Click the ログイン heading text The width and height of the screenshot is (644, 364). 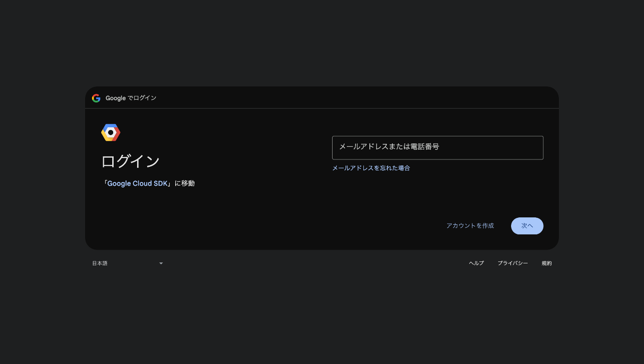tap(130, 161)
